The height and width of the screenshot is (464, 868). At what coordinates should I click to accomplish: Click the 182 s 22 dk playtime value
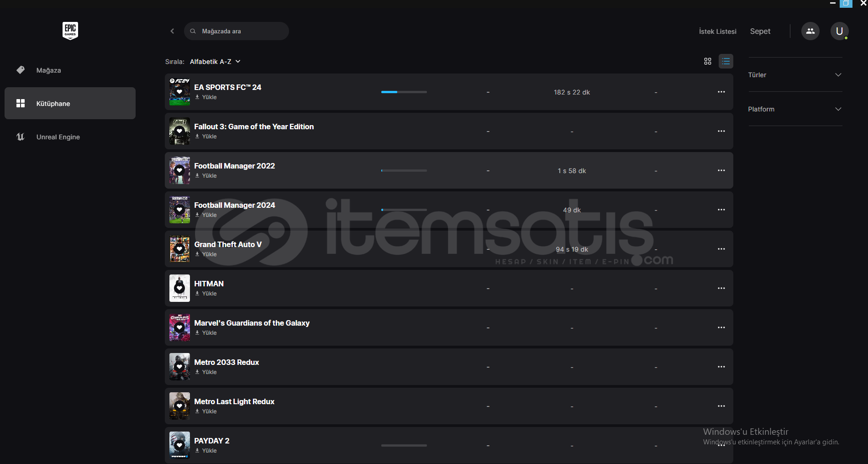click(572, 92)
